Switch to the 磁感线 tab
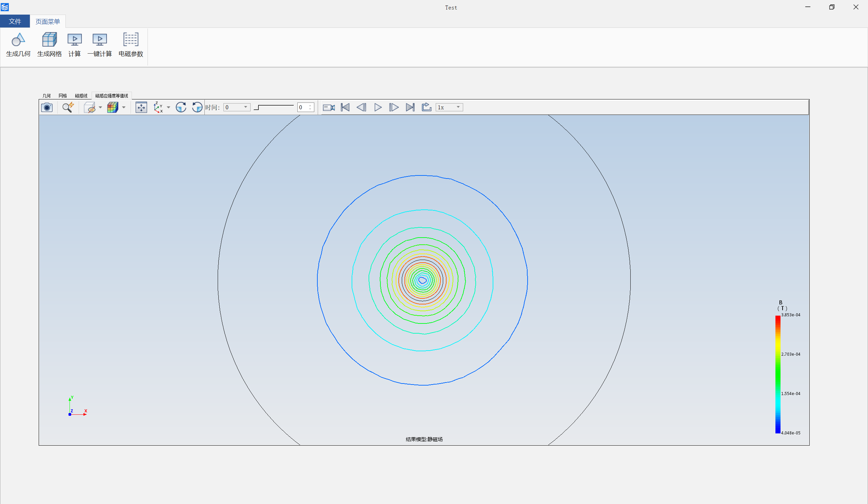The width and height of the screenshot is (868, 504). pos(81,96)
